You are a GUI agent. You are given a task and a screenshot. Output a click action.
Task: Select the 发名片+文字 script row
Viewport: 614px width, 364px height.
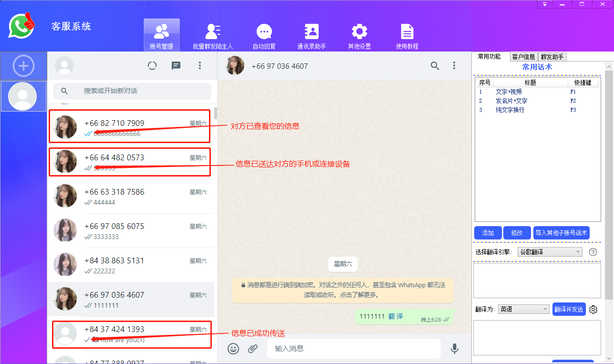tap(537, 101)
